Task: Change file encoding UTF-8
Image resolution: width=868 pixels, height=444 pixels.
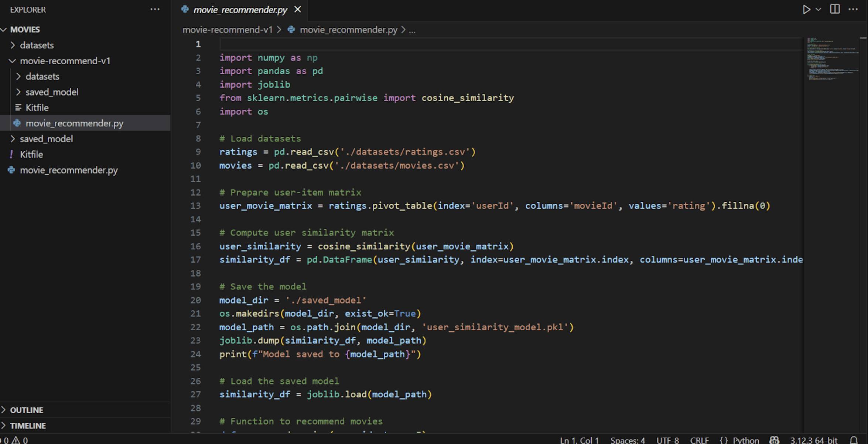Action: pos(667,440)
